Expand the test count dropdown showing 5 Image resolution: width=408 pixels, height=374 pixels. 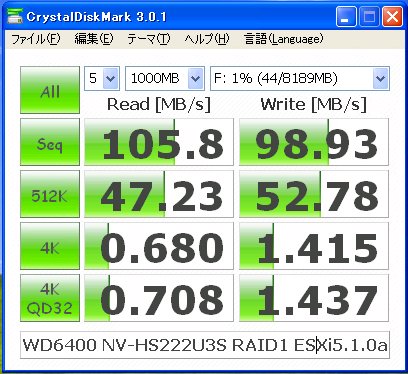click(110, 78)
